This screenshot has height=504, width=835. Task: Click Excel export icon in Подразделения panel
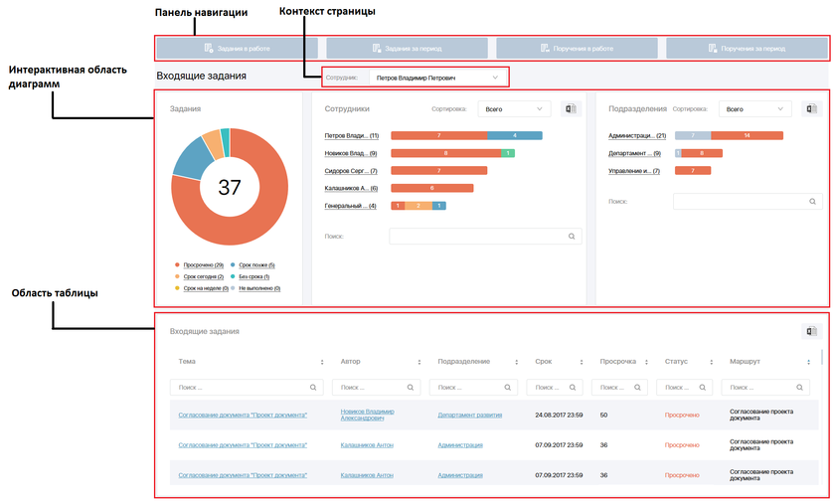click(x=812, y=109)
